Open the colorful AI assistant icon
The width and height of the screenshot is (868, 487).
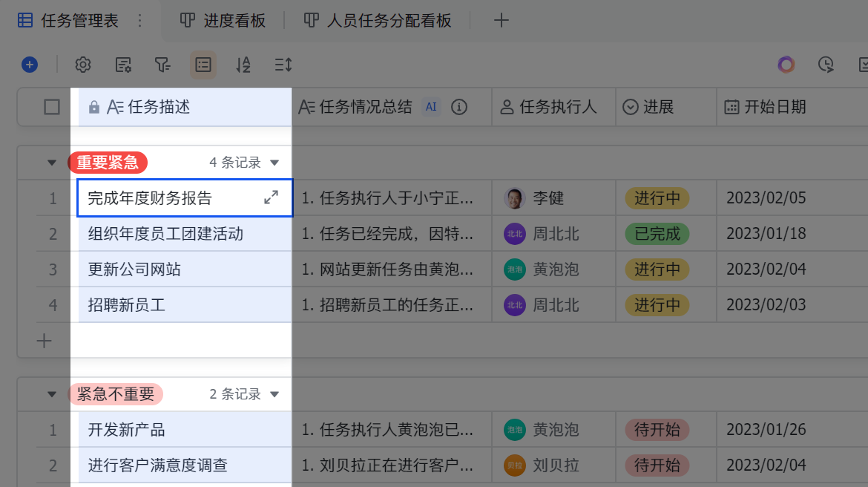(786, 65)
